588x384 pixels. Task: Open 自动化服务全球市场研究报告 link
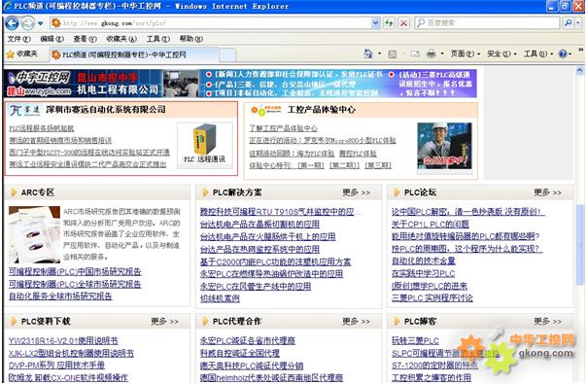[60, 297]
